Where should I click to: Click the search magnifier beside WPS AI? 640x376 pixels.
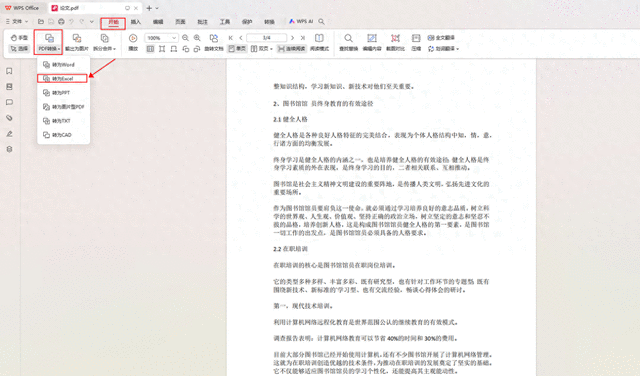(x=322, y=22)
